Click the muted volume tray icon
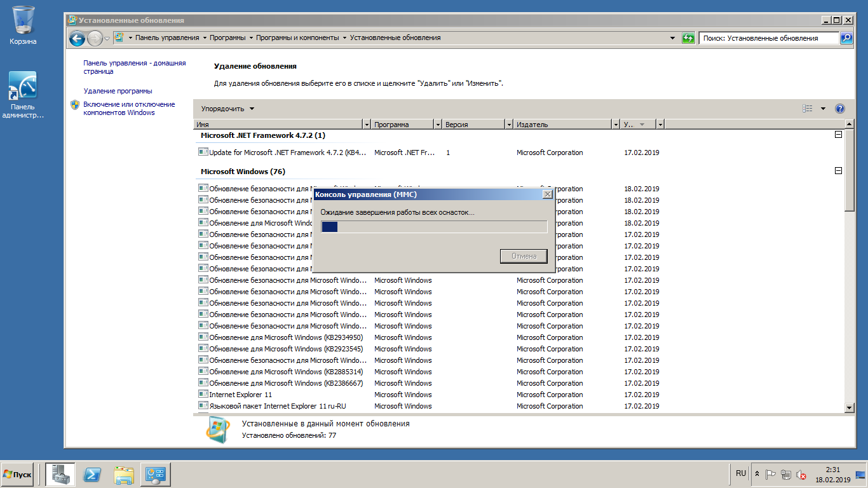Viewport: 868px width, 488px height. pos(801,474)
